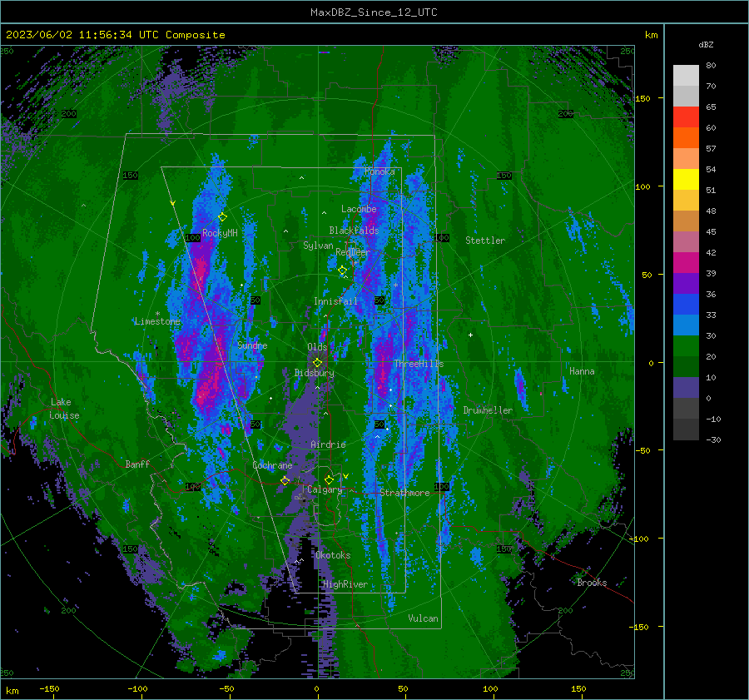Click the Innisfail city label
The image size is (749, 700).
pos(335,301)
